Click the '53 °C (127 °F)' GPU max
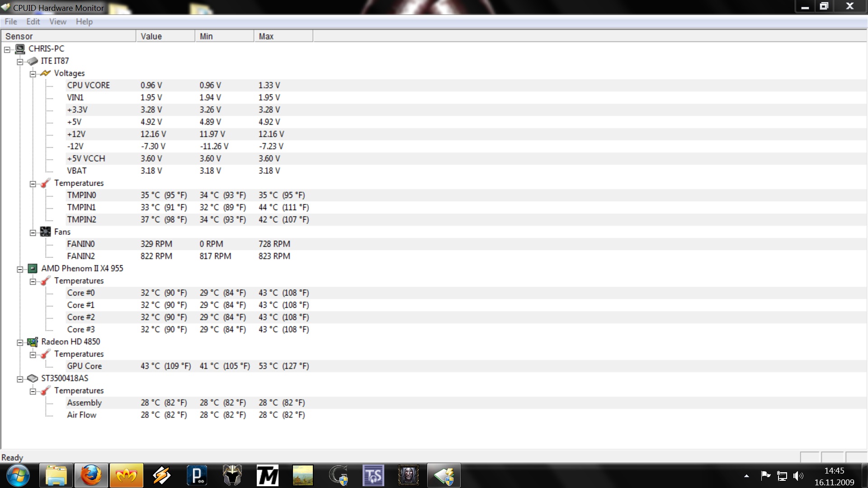The image size is (868, 488). click(284, 366)
